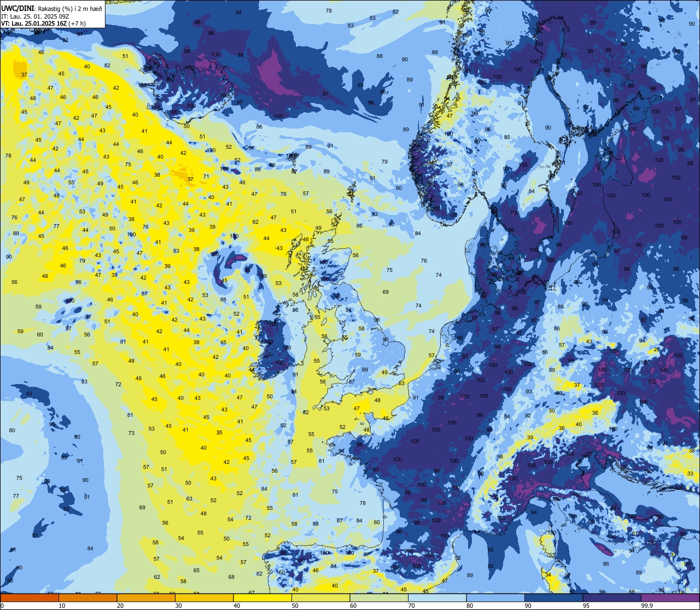Click the '71' humidity value on the map

206,176
